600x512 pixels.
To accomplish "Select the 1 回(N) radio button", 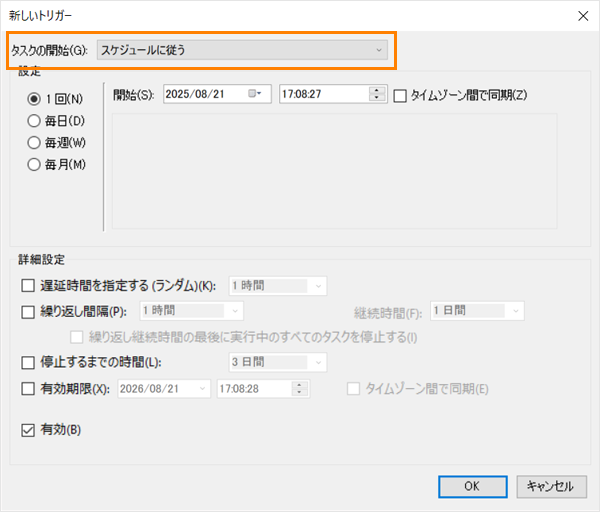I will pyautogui.click(x=34, y=99).
